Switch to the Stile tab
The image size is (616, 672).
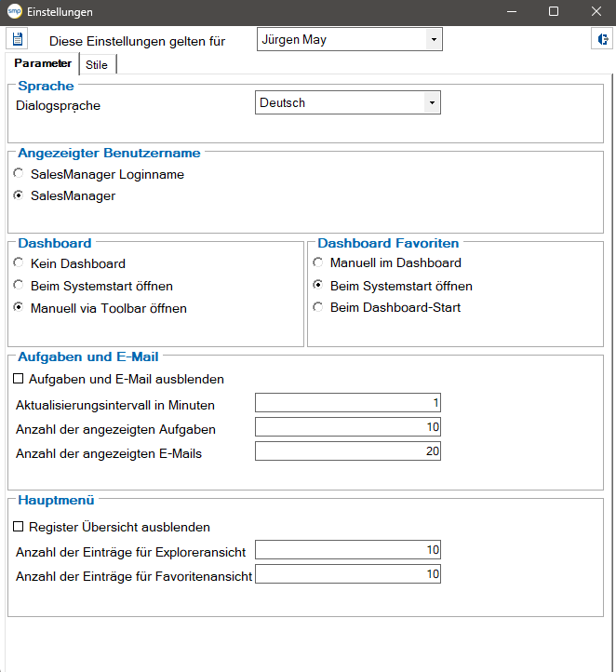97,65
